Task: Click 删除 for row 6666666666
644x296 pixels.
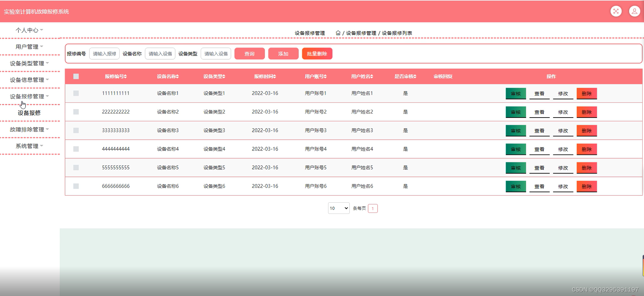Action: click(x=587, y=186)
